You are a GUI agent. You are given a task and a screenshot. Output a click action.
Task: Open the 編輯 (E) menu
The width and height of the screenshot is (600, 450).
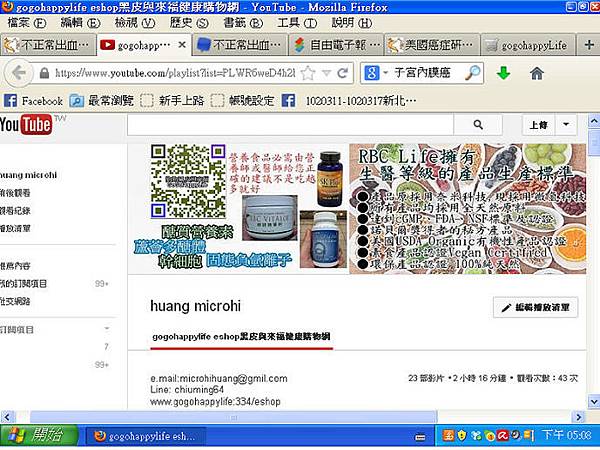[80, 23]
